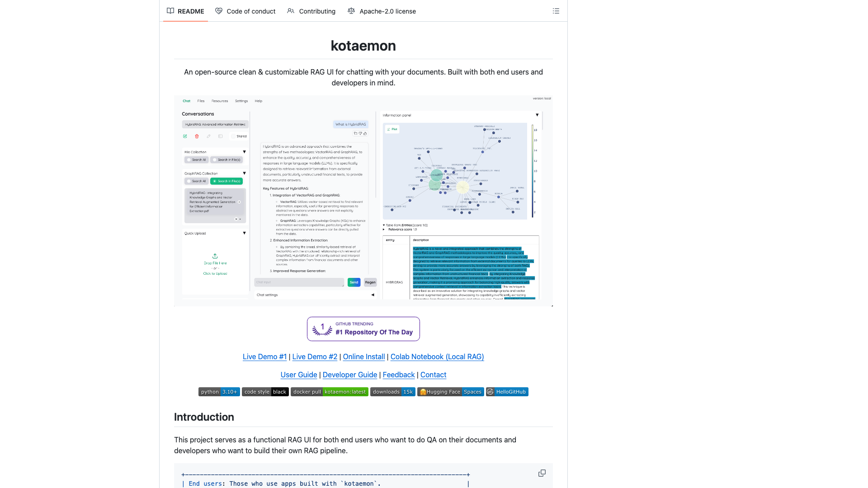The width and height of the screenshot is (868, 488).
Task: Open the Hugging Face Spaces badge
Action: (x=450, y=392)
